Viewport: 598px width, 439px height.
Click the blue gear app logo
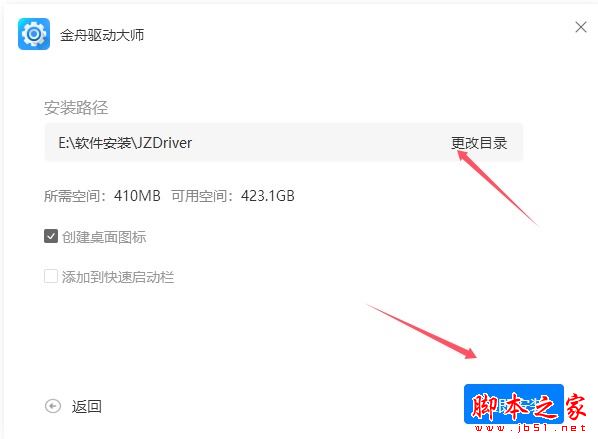[x=34, y=34]
